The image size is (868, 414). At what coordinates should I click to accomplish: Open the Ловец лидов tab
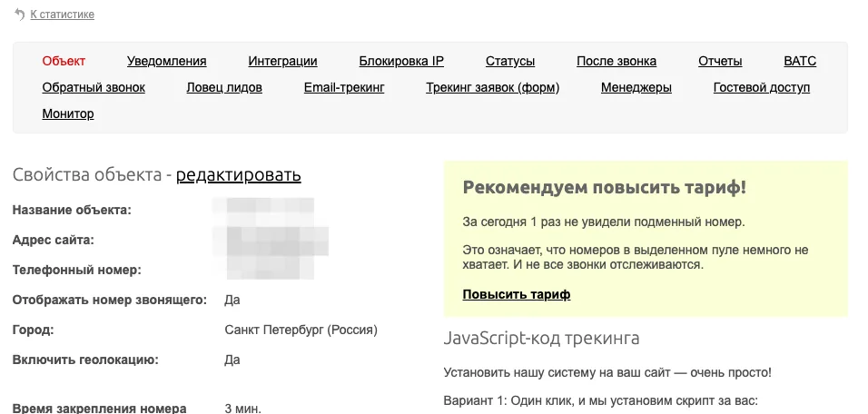pyautogui.click(x=224, y=87)
